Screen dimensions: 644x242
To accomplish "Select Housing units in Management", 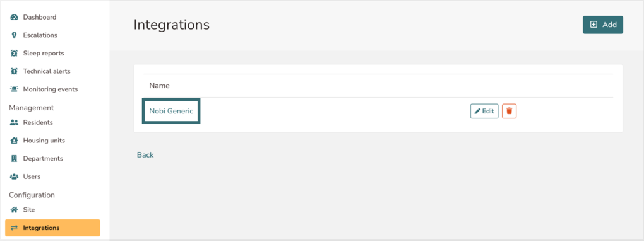I will point(44,141).
